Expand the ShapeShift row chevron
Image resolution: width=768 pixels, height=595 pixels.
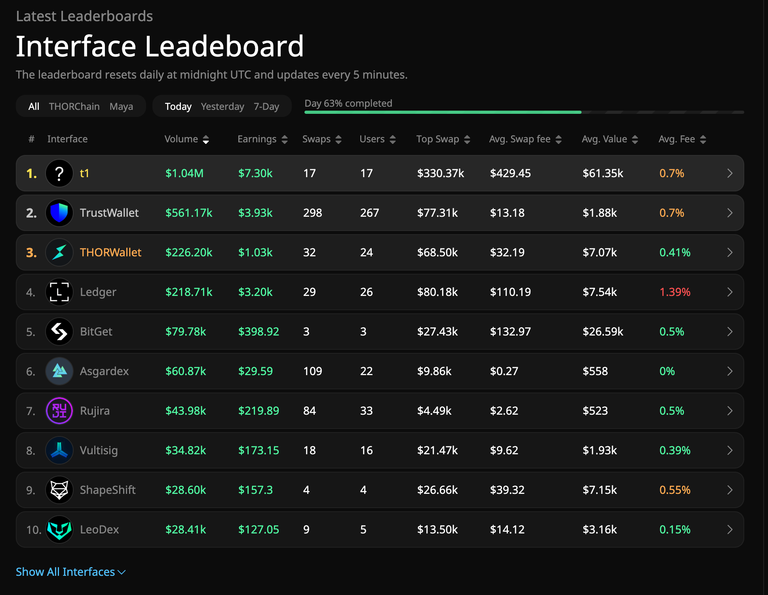tap(730, 490)
